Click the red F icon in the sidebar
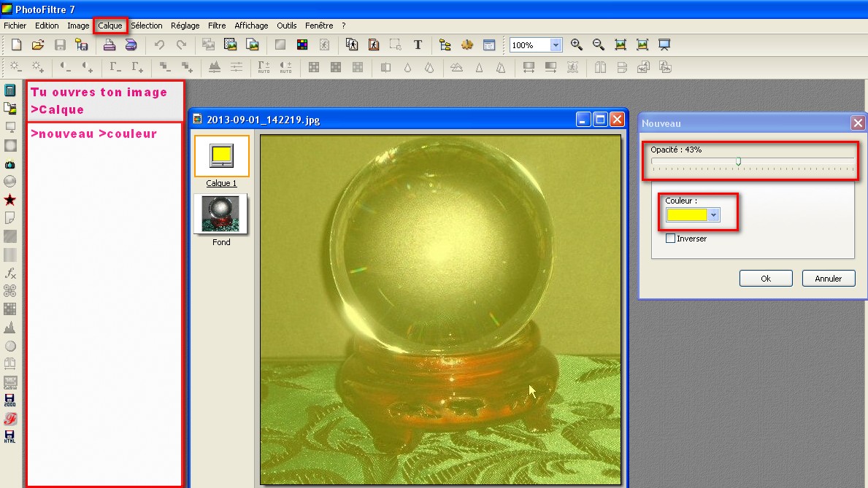The image size is (868, 488). click(10, 419)
